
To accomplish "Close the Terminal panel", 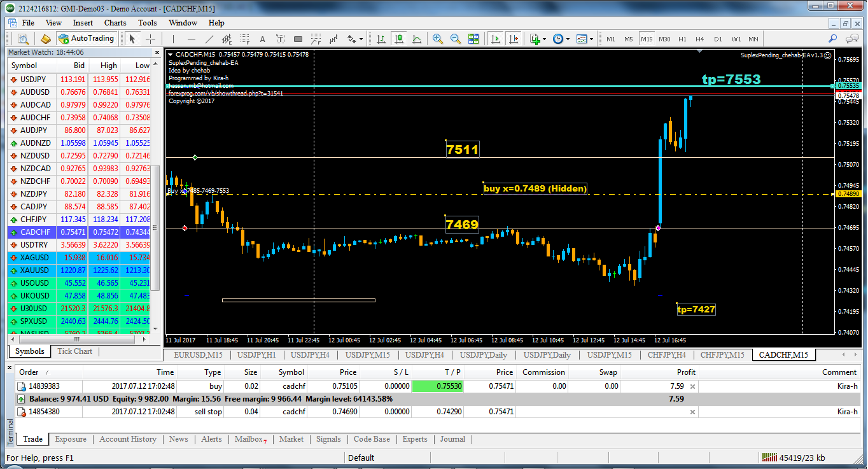I will (x=10, y=367).
